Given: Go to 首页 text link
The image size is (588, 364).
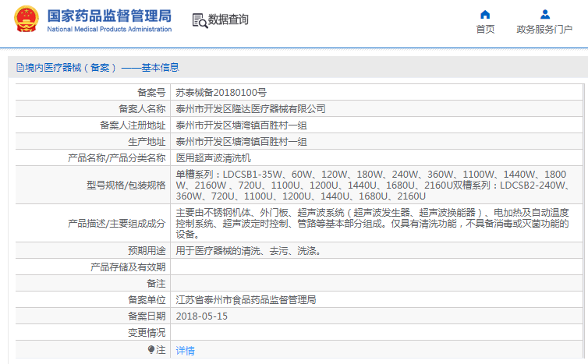Looking at the screenshot, I should pyautogui.click(x=485, y=30).
